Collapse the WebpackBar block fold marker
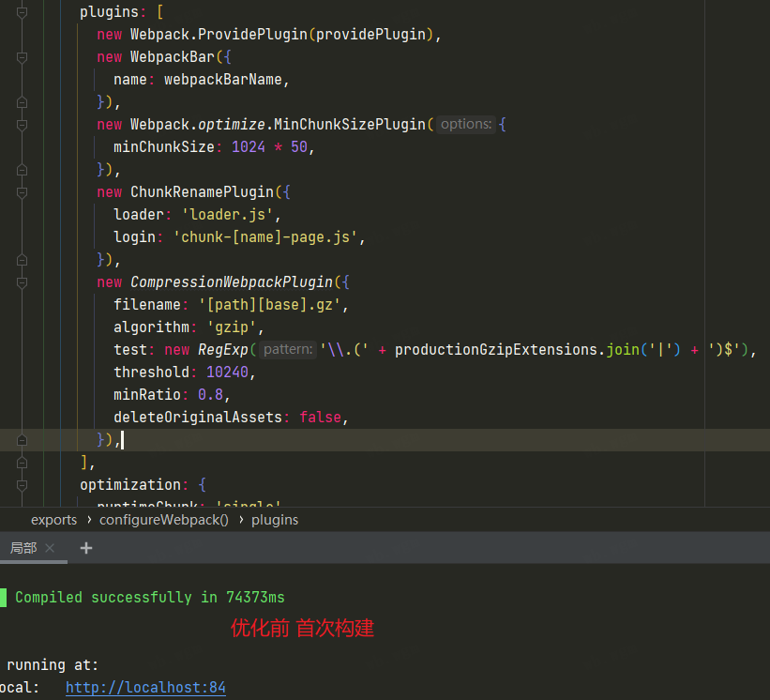 [22, 57]
